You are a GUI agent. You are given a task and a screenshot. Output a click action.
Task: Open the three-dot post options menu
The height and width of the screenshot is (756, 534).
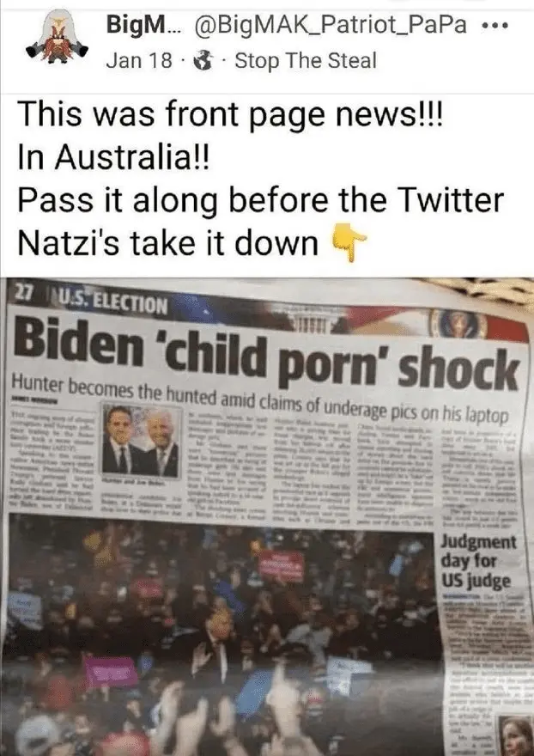click(495, 26)
